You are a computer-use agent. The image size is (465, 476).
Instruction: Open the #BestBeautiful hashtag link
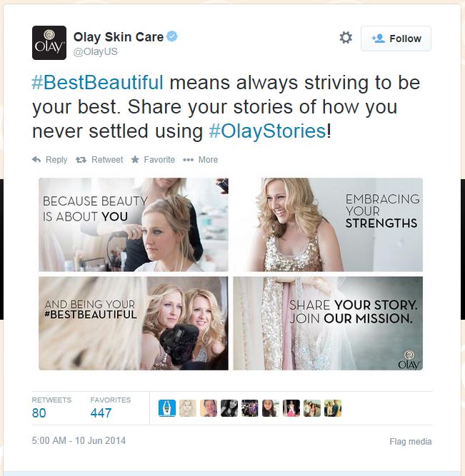tap(98, 83)
